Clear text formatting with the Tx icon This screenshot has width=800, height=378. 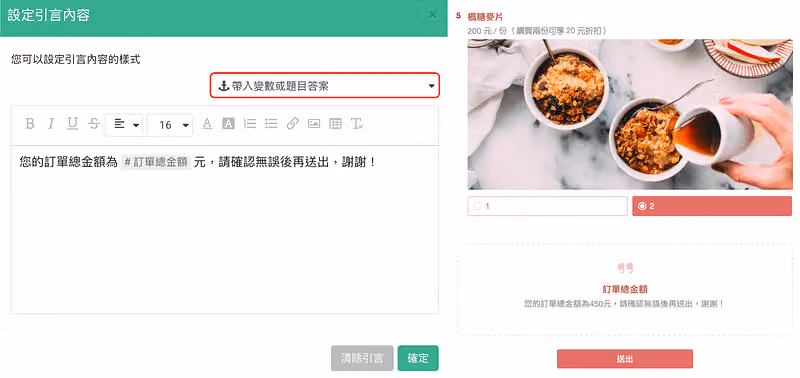coord(357,124)
